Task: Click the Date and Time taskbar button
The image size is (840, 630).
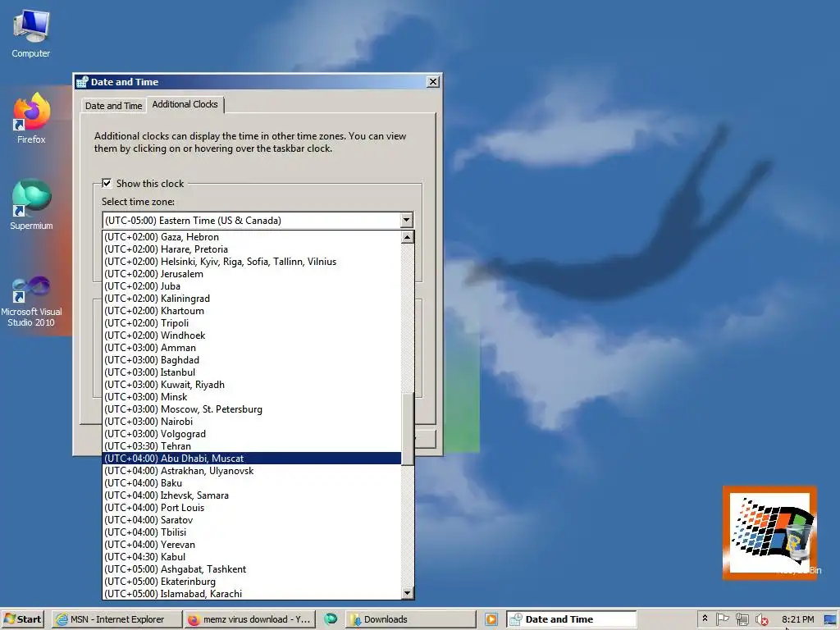Action: pyautogui.click(x=571, y=619)
